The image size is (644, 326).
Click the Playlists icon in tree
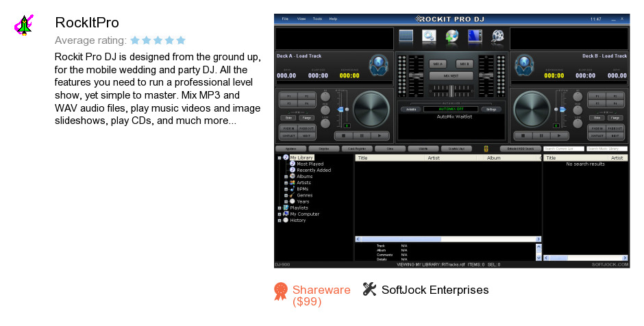pyautogui.click(x=286, y=208)
